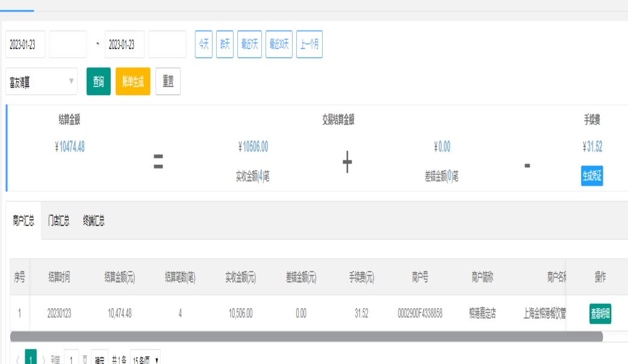Reset filters with the 重置 button
The width and height of the screenshot is (628, 364).
pyautogui.click(x=168, y=81)
